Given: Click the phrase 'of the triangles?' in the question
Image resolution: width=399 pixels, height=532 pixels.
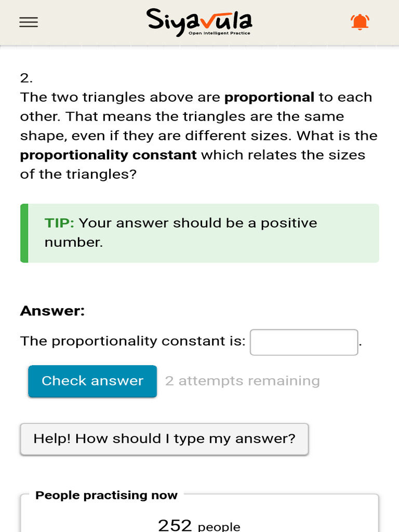Looking at the screenshot, I should pyautogui.click(x=78, y=175).
